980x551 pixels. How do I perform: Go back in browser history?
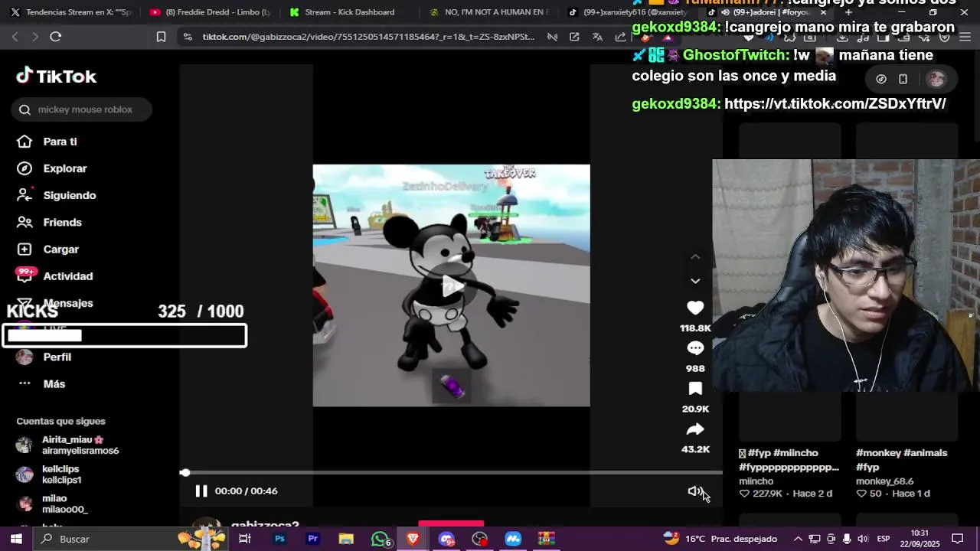15,37
